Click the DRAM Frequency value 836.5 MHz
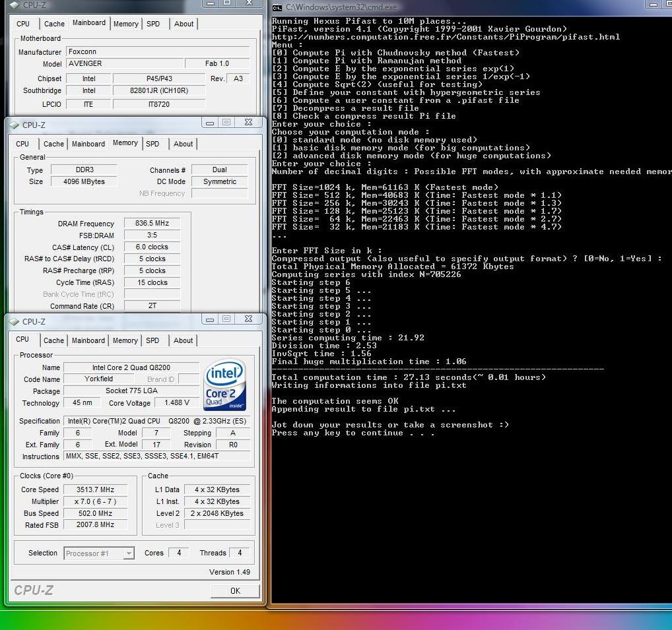The height and width of the screenshot is (630, 672). [x=152, y=223]
